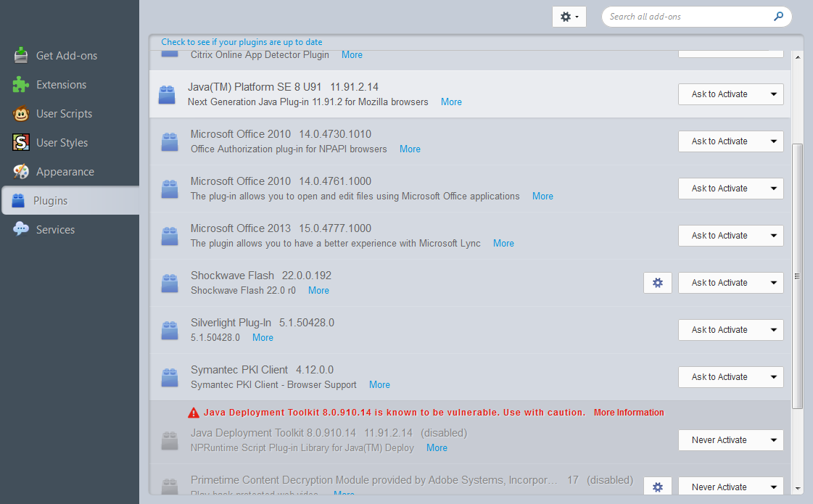Open the Get Add-ons icon in sidebar

21,56
